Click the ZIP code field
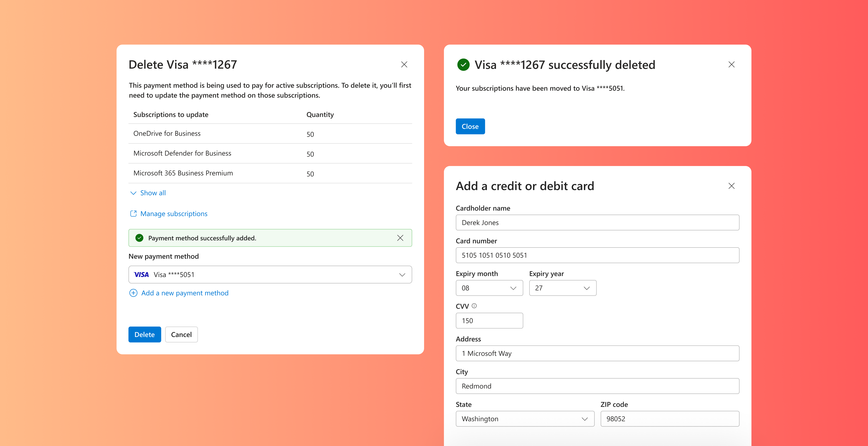868x446 pixels. [670, 419]
